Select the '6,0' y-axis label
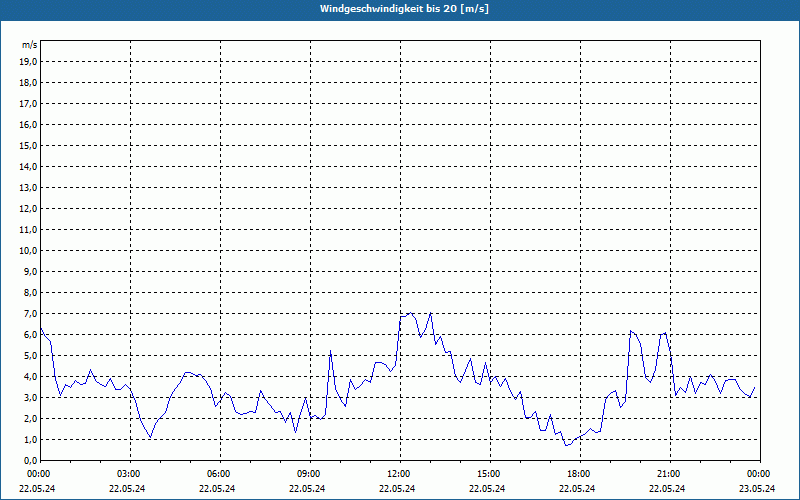The image size is (800, 500). click(31, 335)
